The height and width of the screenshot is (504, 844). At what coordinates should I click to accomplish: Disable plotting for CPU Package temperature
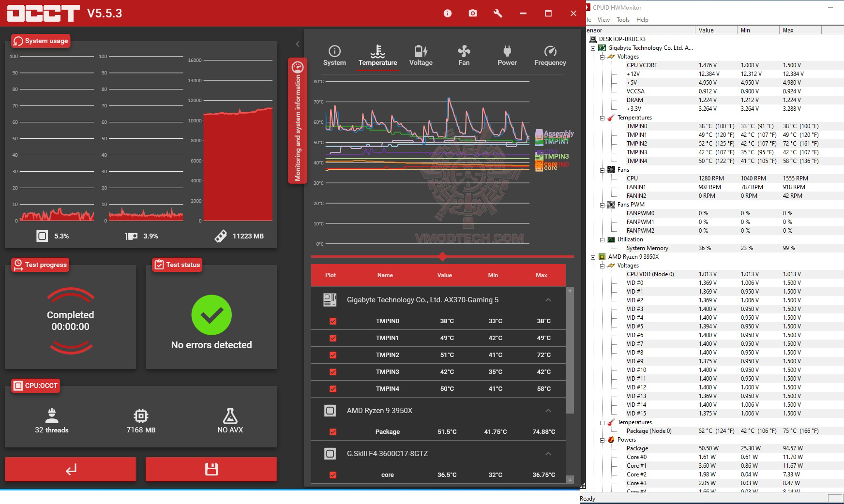pyautogui.click(x=333, y=432)
